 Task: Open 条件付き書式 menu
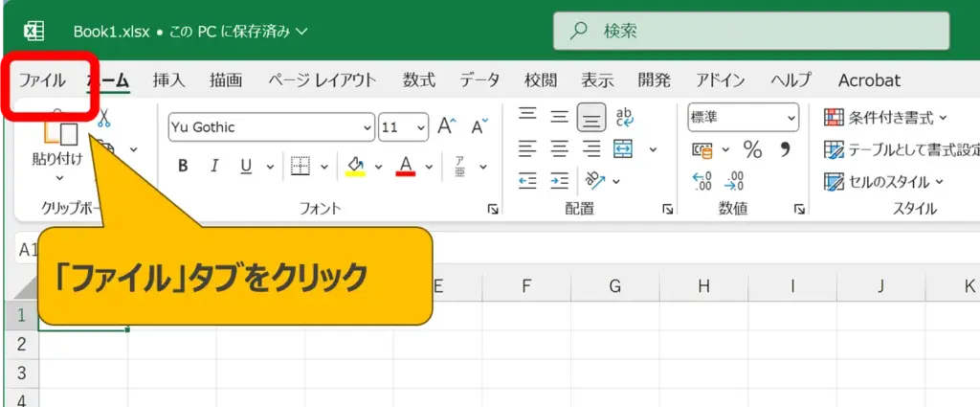point(885,118)
